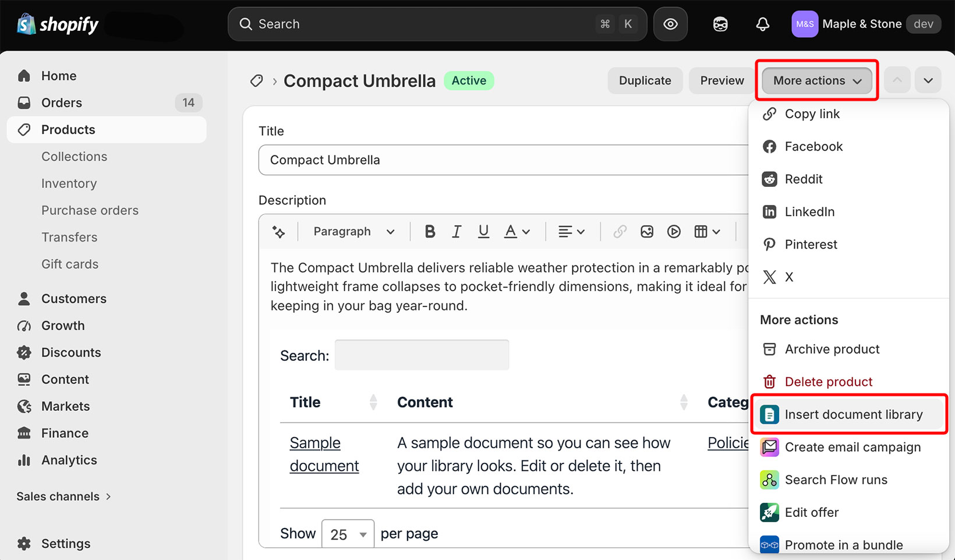Open the text color dropdown
Viewport: 955px width, 560px height.
click(517, 232)
